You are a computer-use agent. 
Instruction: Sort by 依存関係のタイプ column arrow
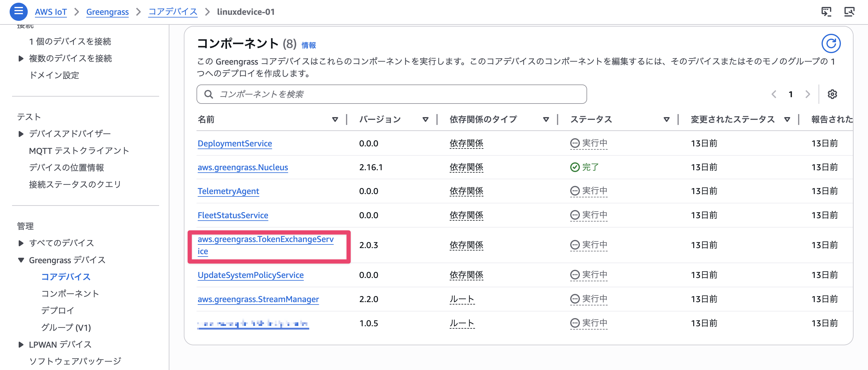click(546, 120)
